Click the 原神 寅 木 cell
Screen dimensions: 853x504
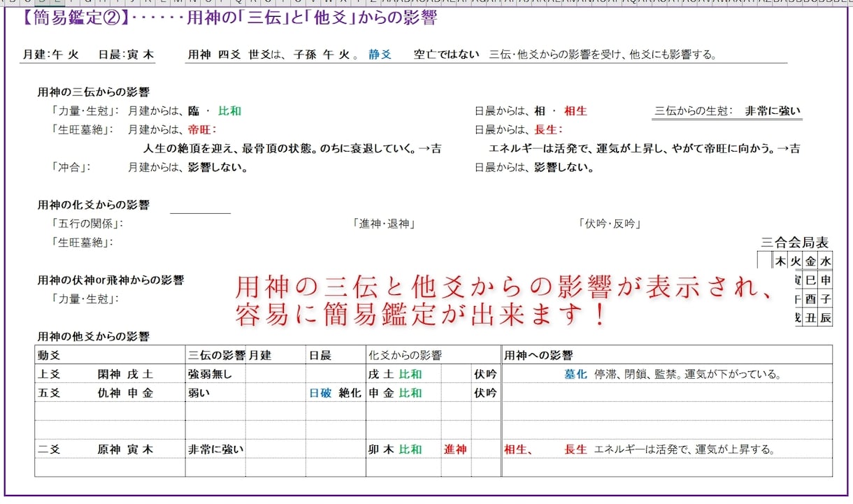pos(126,449)
